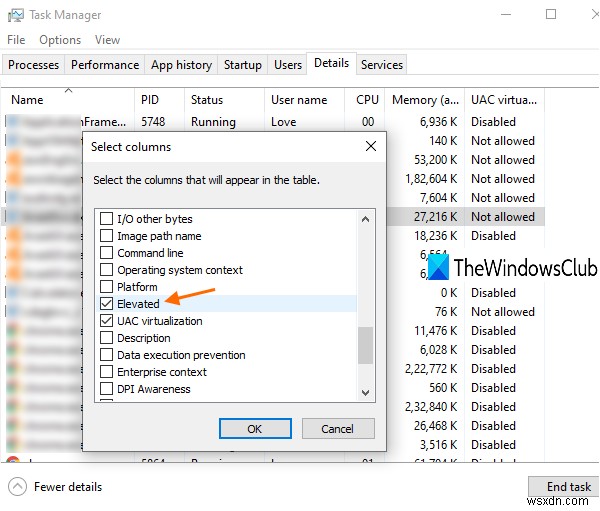
Task: Click Cancel in Select columns dialog
Action: click(x=338, y=428)
